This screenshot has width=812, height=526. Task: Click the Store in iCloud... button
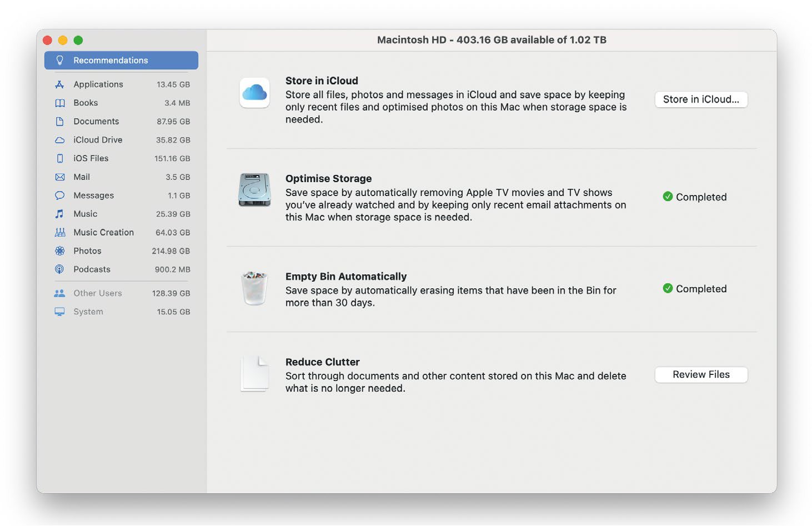click(x=701, y=99)
